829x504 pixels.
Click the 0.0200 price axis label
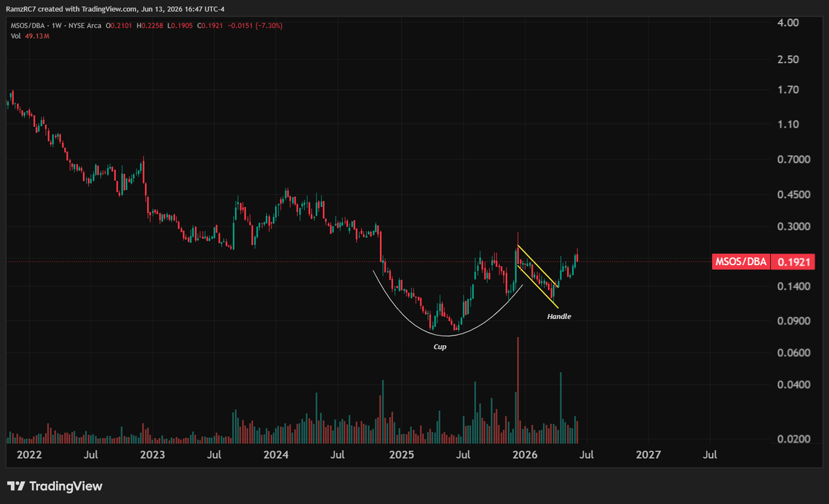click(794, 439)
